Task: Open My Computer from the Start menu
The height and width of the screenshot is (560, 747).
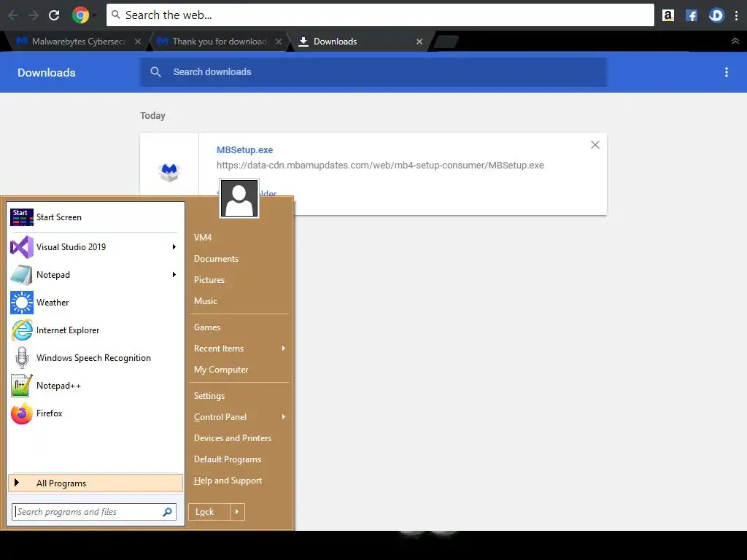Action: pyautogui.click(x=221, y=370)
